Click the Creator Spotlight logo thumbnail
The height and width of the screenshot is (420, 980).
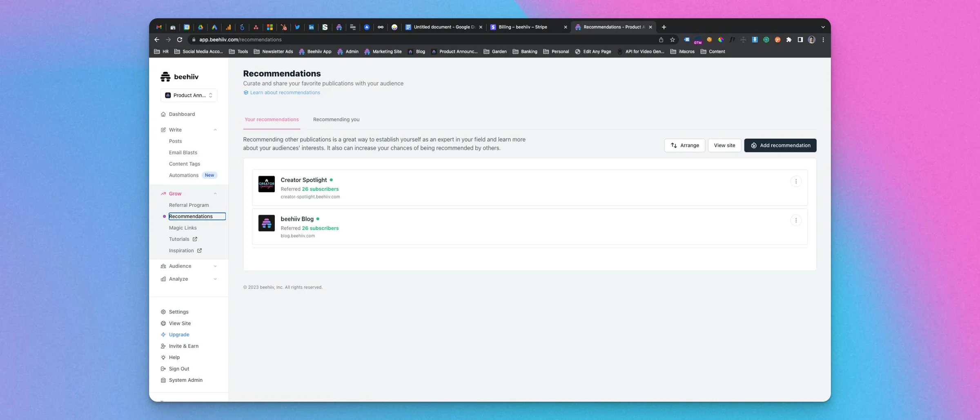point(267,184)
